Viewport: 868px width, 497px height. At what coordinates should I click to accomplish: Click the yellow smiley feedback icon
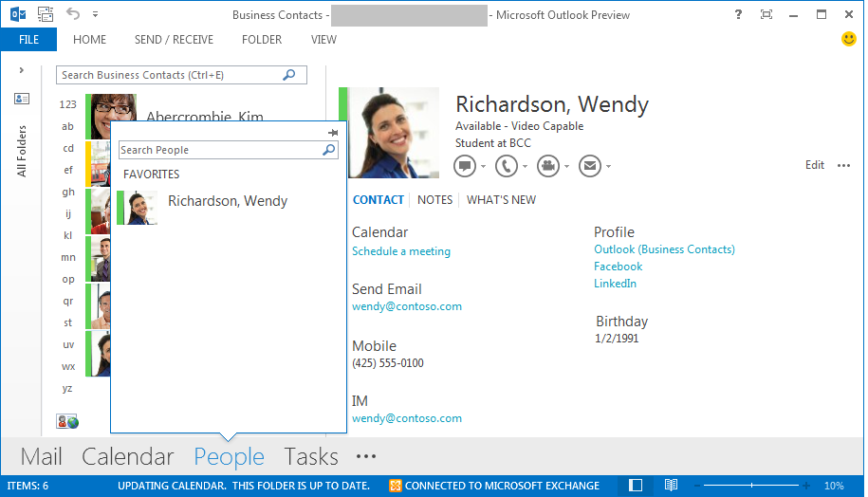849,39
